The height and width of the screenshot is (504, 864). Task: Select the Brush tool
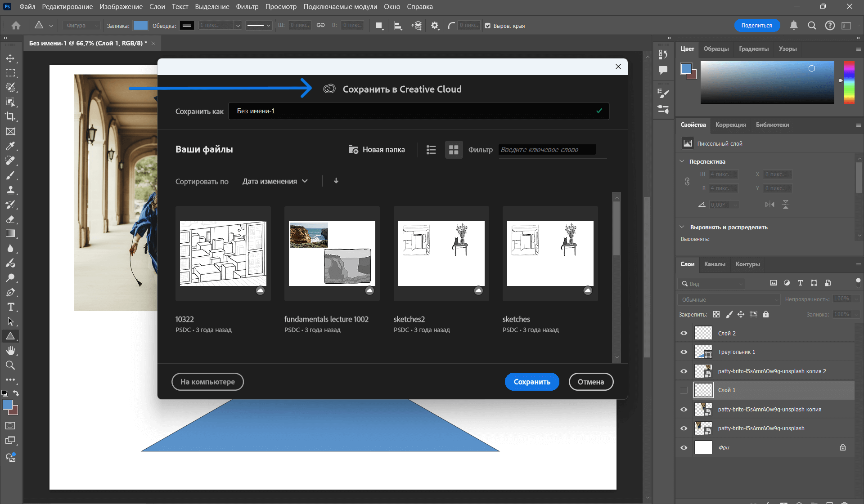(10, 175)
